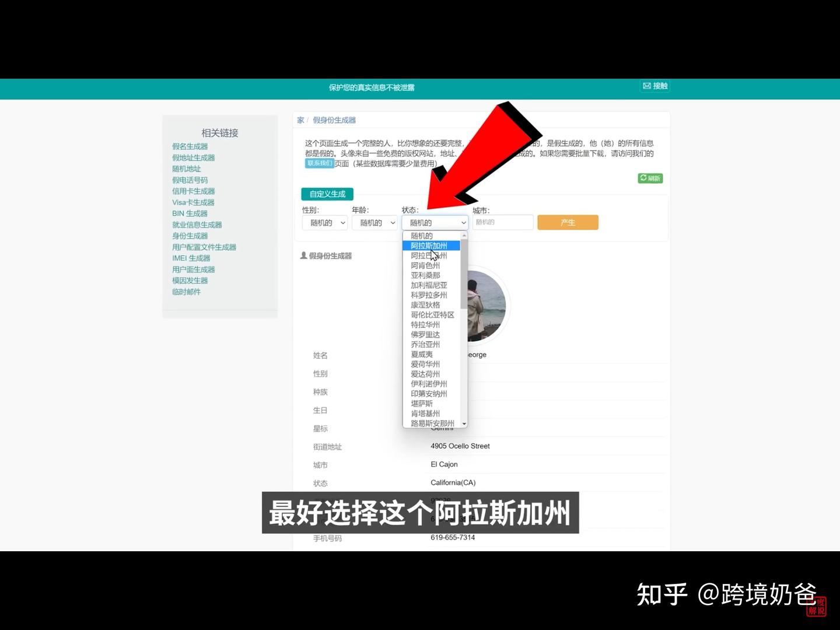The image size is (840, 630).
Task: Open the BIN 生成器 sidebar link
Action: [189, 213]
